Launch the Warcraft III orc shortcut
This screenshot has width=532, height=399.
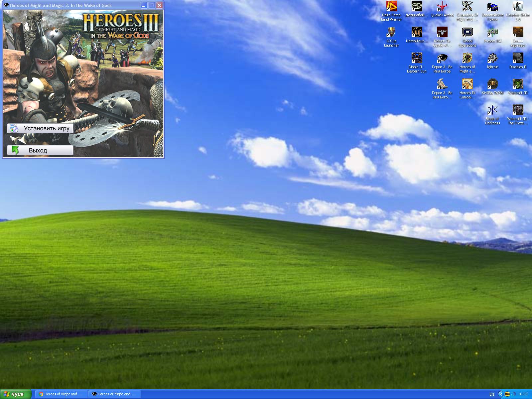pyautogui.click(x=518, y=87)
